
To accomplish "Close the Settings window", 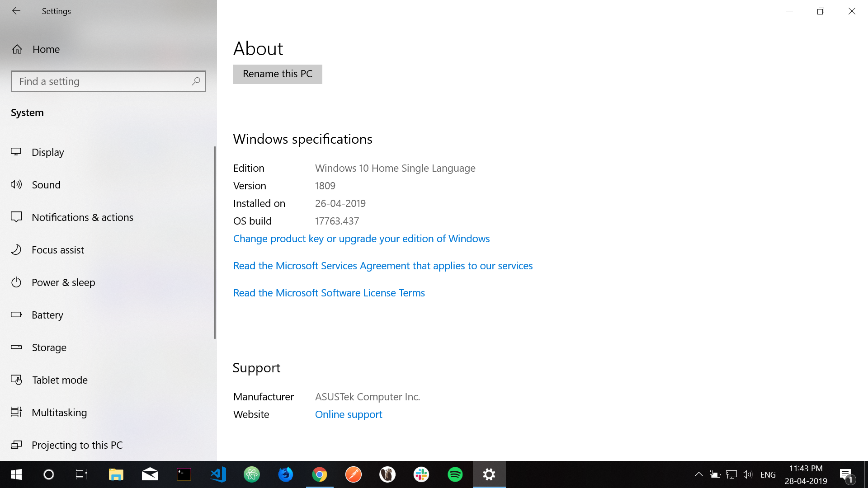I will tap(852, 11).
